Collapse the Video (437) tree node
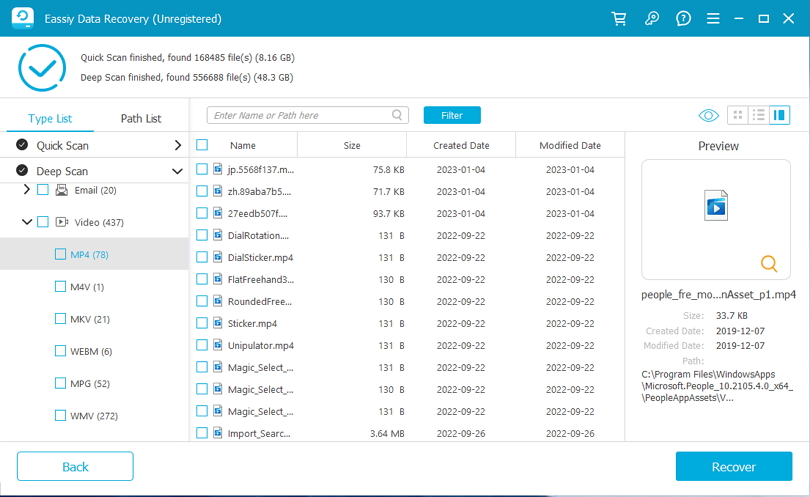 pyautogui.click(x=27, y=222)
